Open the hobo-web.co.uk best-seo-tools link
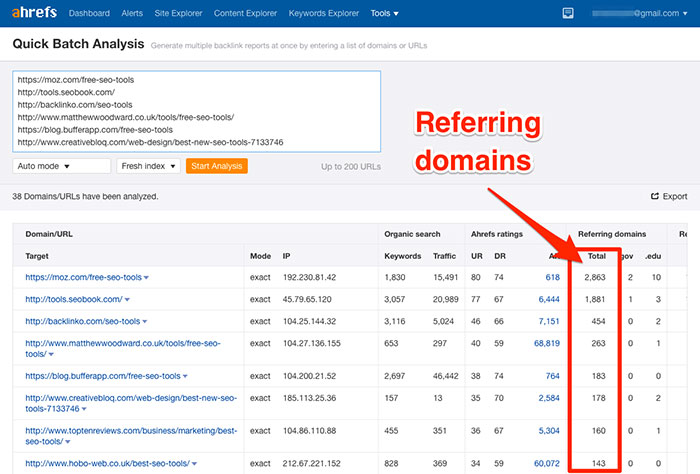 point(108,463)
